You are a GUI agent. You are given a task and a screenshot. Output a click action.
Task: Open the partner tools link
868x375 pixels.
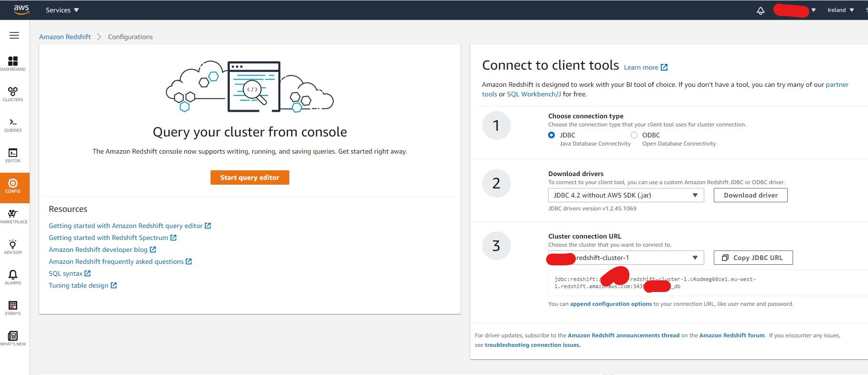tap(837, 84)
